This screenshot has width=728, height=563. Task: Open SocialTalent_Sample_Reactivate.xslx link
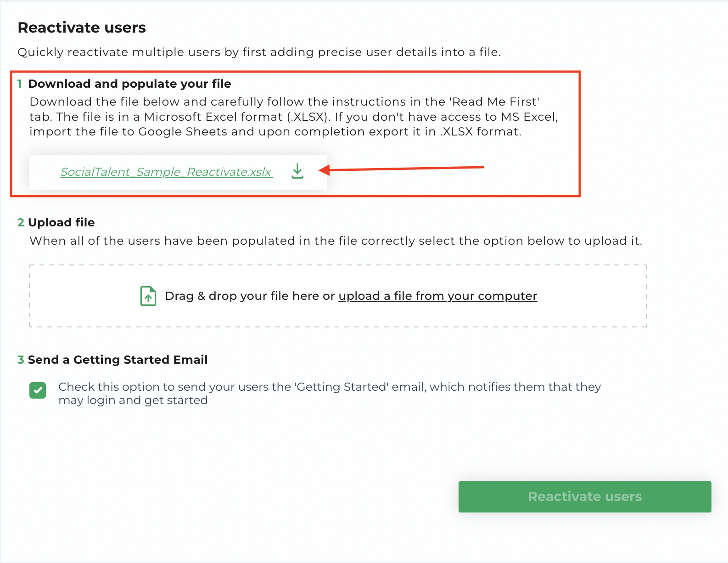pos(167,172)
